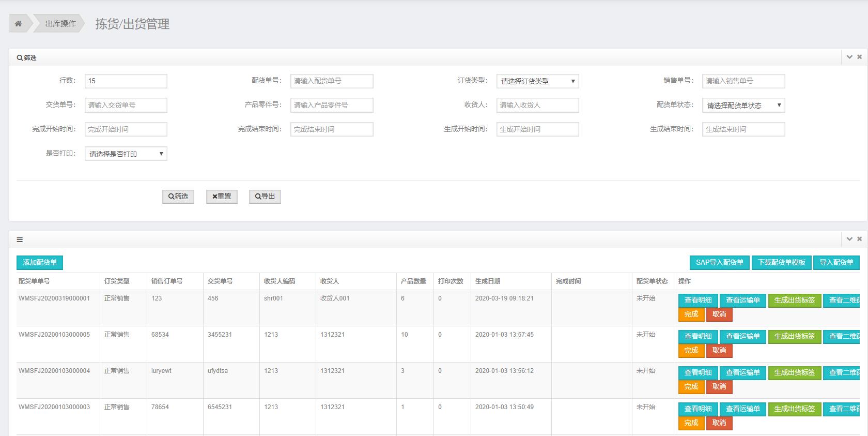This screenshot has height=436, width=868.
Task: Click SAP导入配货单 button
Action: [x=719, y=263]
